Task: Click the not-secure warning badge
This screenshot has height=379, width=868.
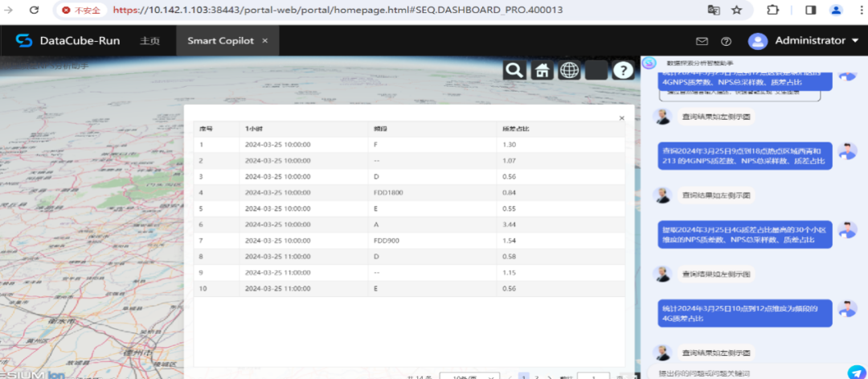Action: 83,10
